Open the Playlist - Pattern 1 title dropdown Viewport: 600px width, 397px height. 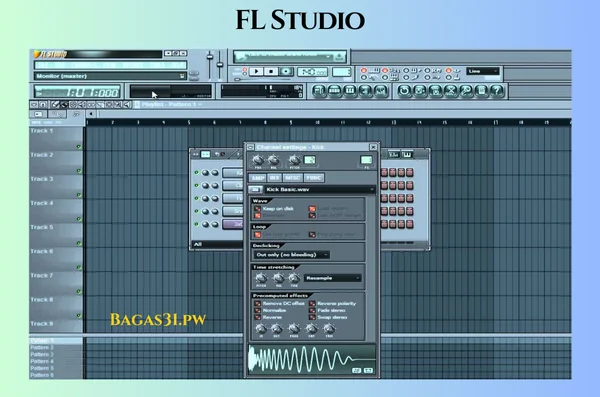click(x=172, y=105)
